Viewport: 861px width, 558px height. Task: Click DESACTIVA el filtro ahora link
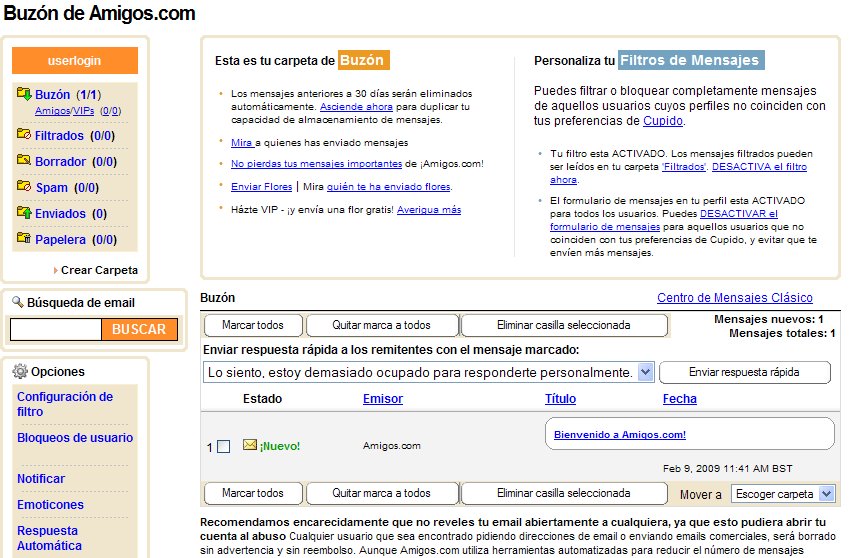[759, 167]
